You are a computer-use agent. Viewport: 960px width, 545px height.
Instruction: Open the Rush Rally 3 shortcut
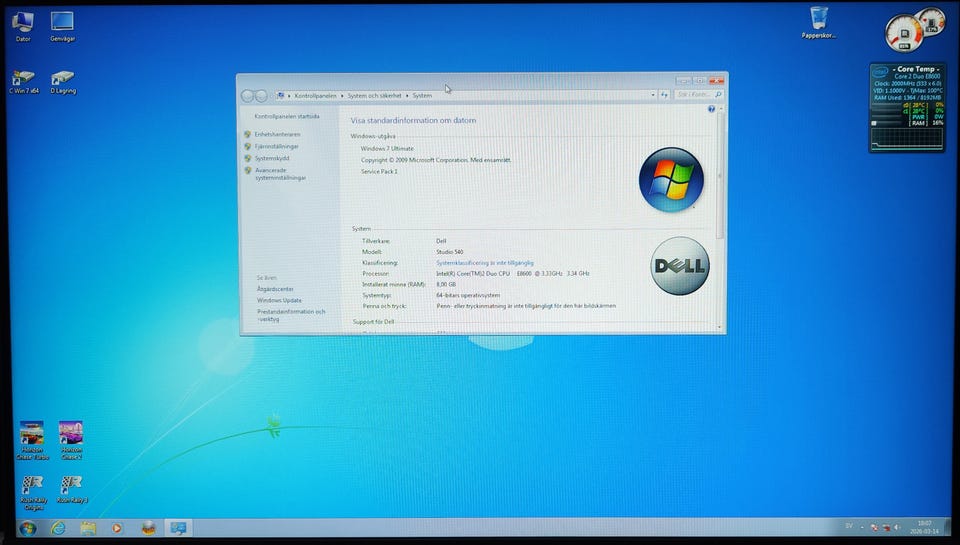coord(71,486)
